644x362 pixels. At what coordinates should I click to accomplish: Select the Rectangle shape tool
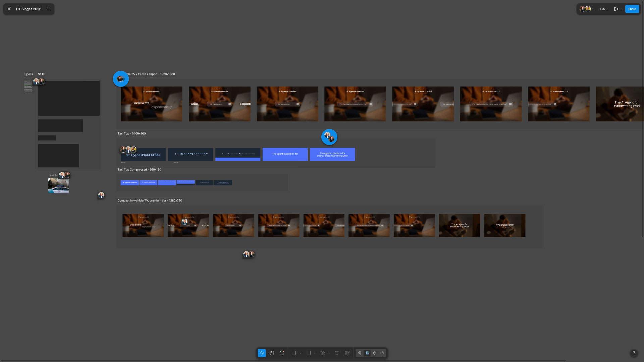pyautogui.click(x=309, y=353)
